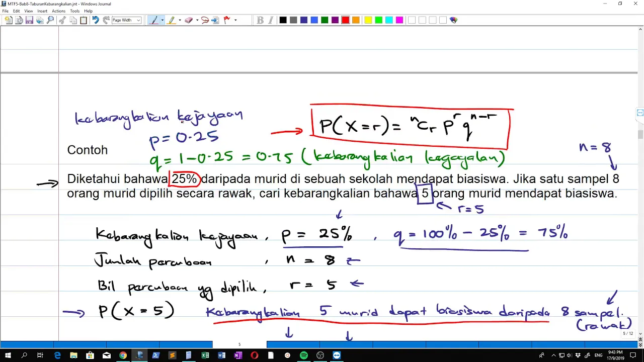Screen dimensions: 644x362
Task: Click the Paste clipboard icon
Action: pos(84,20)
